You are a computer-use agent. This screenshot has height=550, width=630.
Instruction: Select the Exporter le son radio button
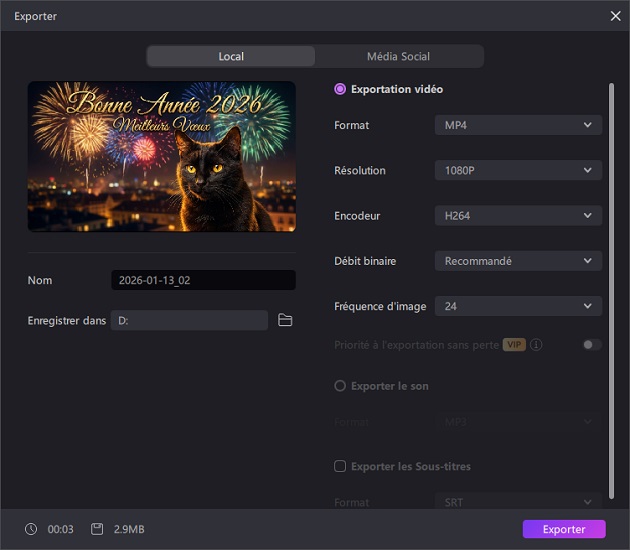pos(340,386)
